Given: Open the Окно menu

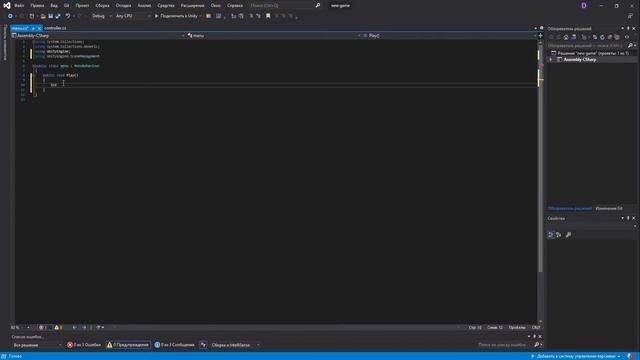Looking at the screenshot, I should (216, 6).
